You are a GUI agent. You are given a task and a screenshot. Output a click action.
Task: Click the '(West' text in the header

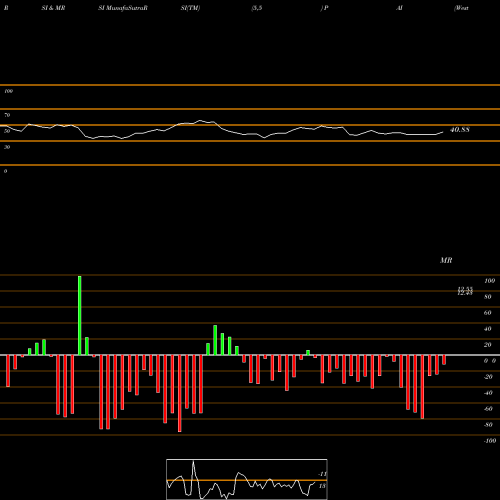pyautogui.click(x=461, y=8)
